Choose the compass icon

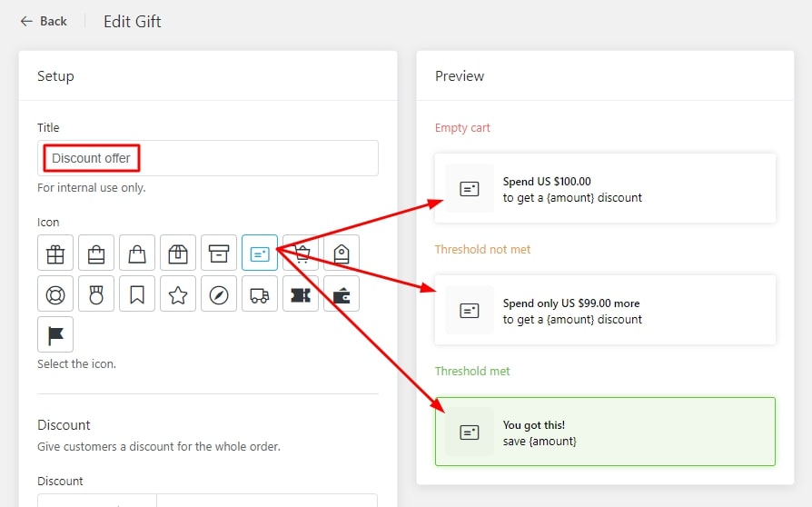click(x=219, y=294)
